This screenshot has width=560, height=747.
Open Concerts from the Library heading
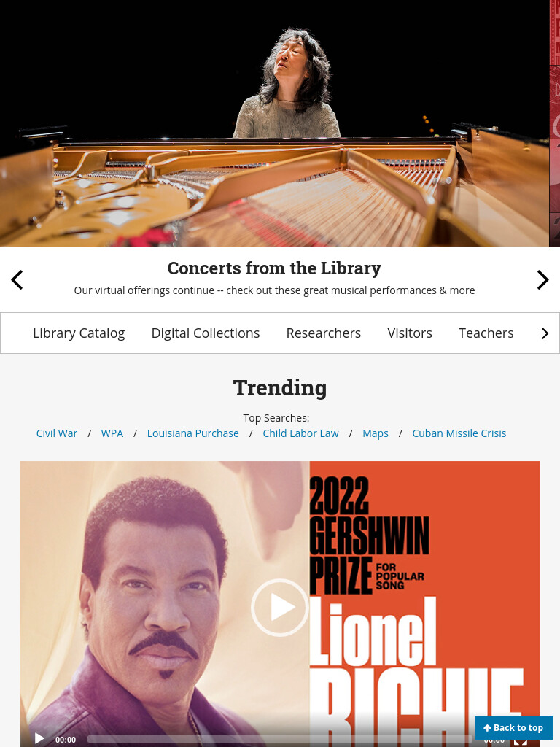tap(274, 268)
